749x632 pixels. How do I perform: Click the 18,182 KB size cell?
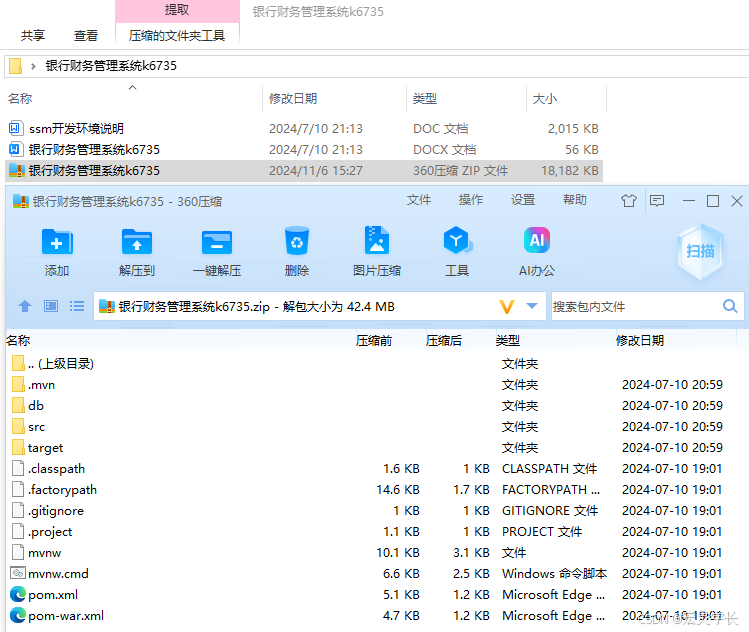coord(570,171)
